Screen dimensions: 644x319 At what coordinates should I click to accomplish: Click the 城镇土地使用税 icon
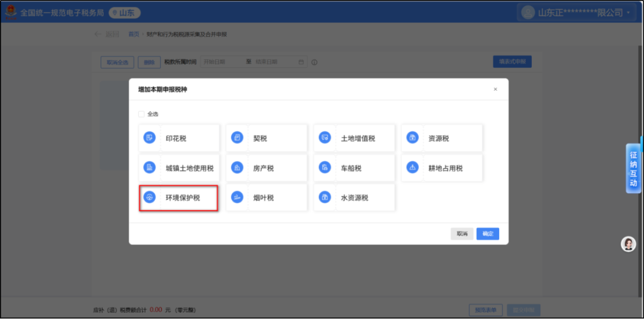[x=149, y=168]
